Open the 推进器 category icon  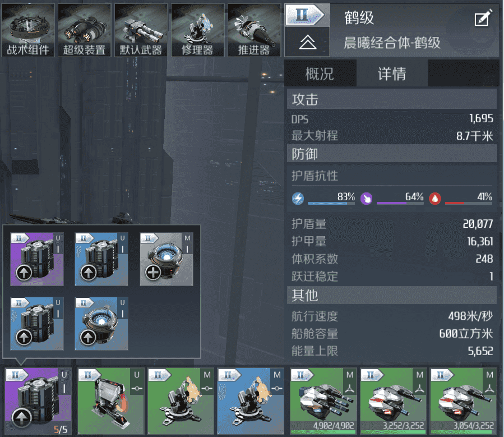click(x=254, y=30)
